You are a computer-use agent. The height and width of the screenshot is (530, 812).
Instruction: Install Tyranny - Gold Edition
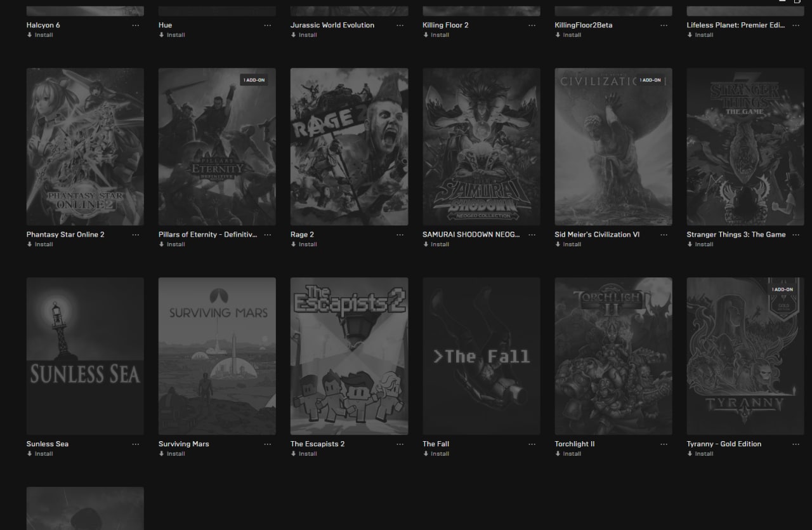coord(700,454)
